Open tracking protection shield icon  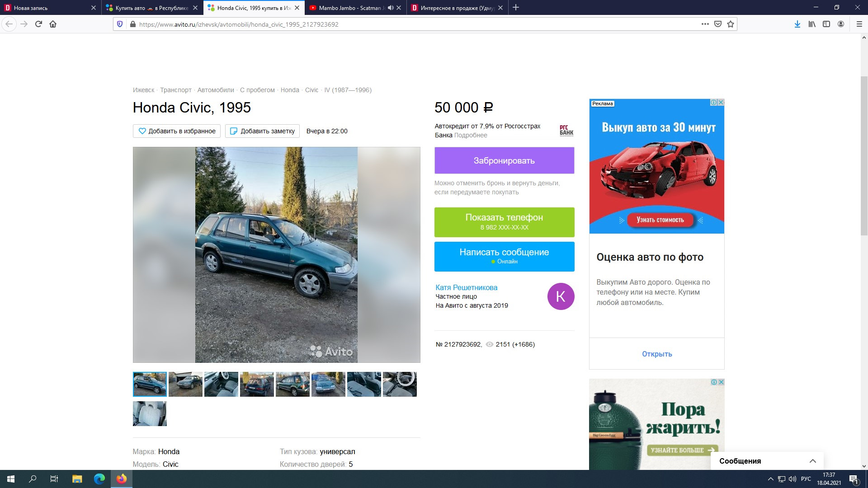pyautogui.click(x=120, y=24)
